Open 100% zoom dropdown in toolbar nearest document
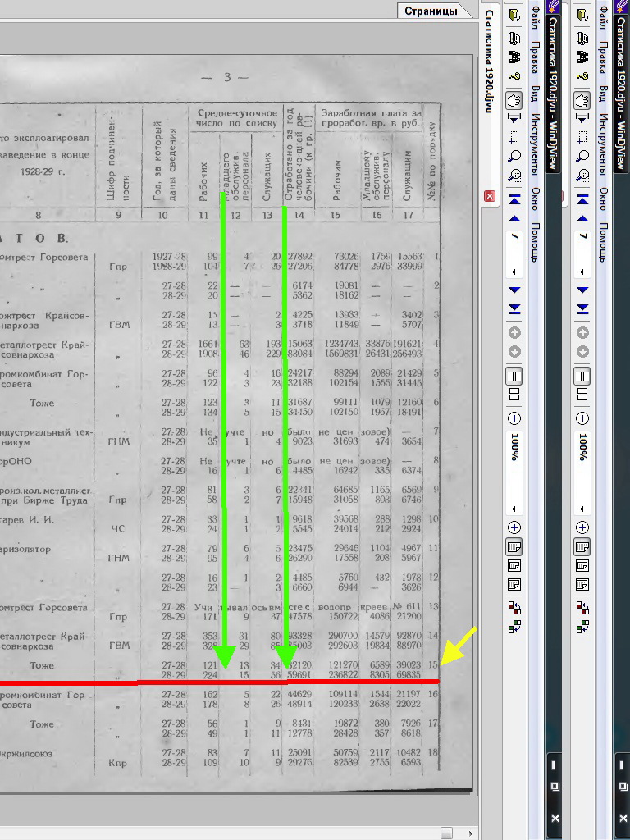The image size is (630, 840). pyautogui.click(x=514, y=508)
